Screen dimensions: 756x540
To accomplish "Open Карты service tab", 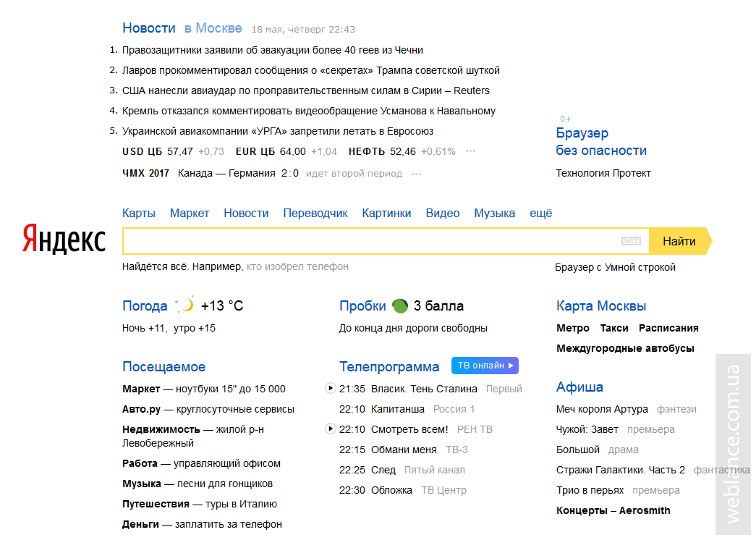I will click(138, 214).
